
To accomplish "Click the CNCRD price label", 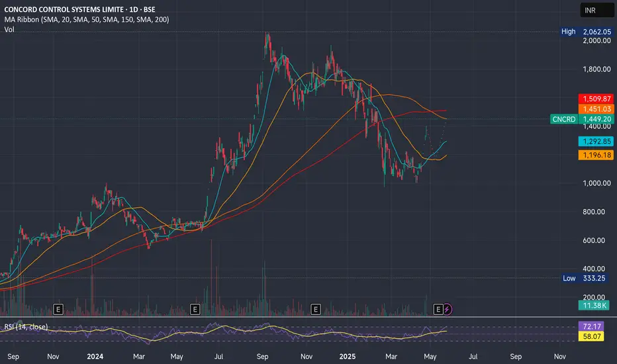I will pos(564,119).
